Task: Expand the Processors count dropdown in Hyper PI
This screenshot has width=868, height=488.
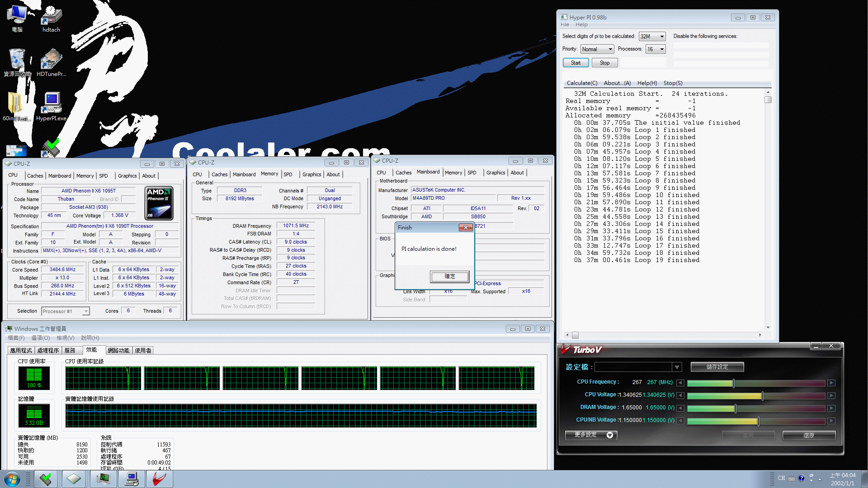Action: coord(662,49)
